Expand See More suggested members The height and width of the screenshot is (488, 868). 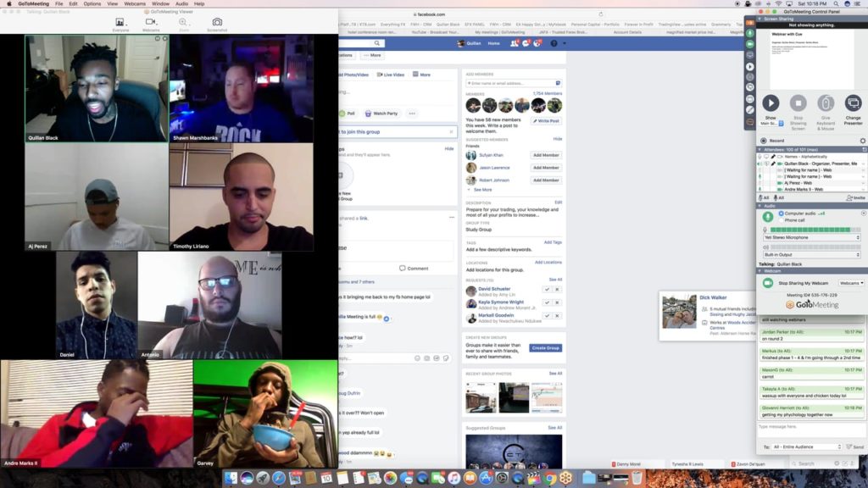(482, 190)
